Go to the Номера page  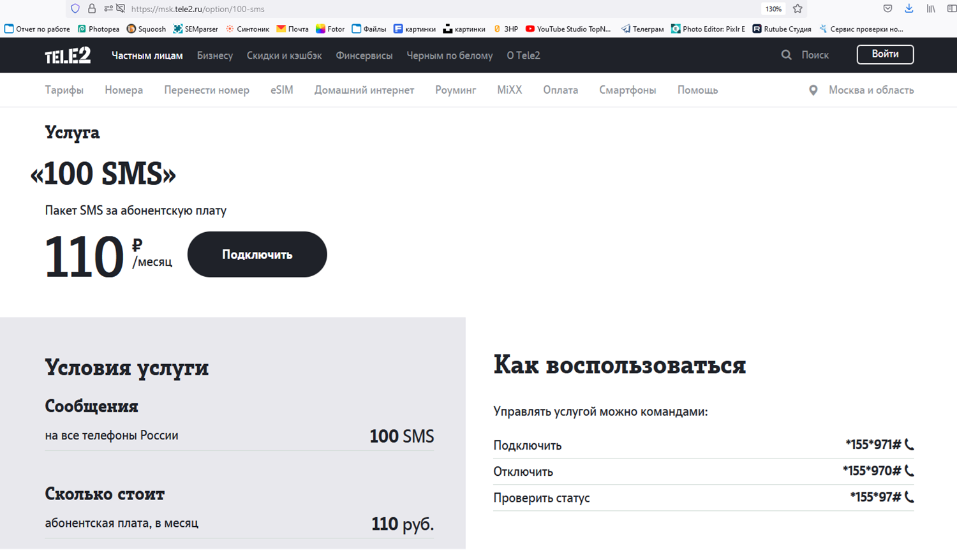click(x=124, y=90)
